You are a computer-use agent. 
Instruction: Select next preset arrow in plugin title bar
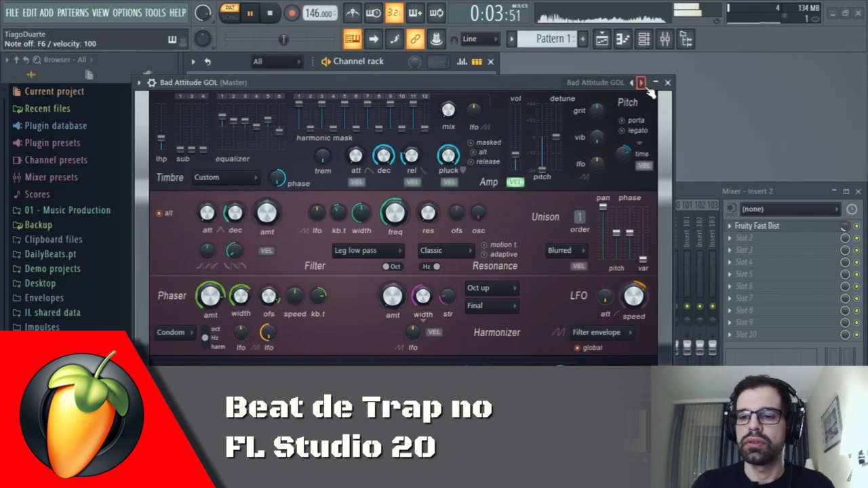[642, 83]
